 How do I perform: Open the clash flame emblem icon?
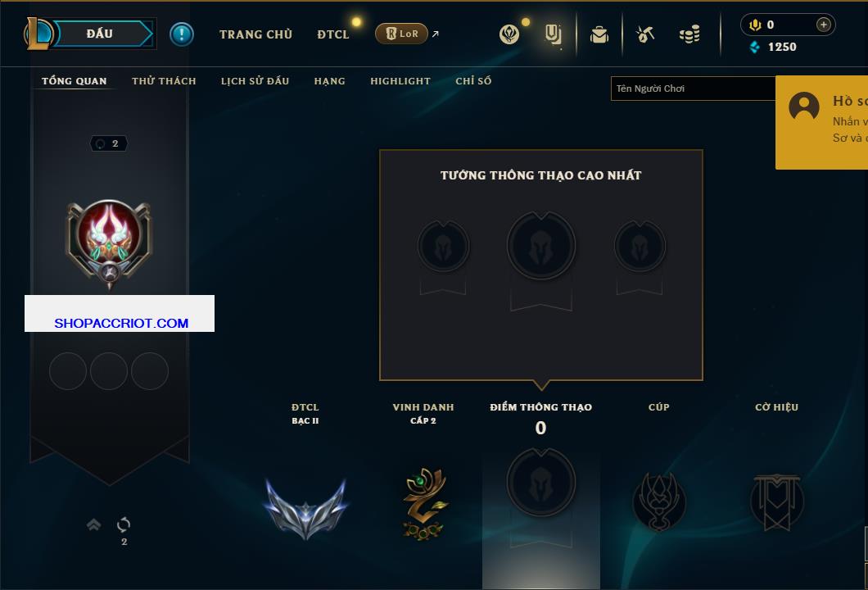(x=509, y=34)
